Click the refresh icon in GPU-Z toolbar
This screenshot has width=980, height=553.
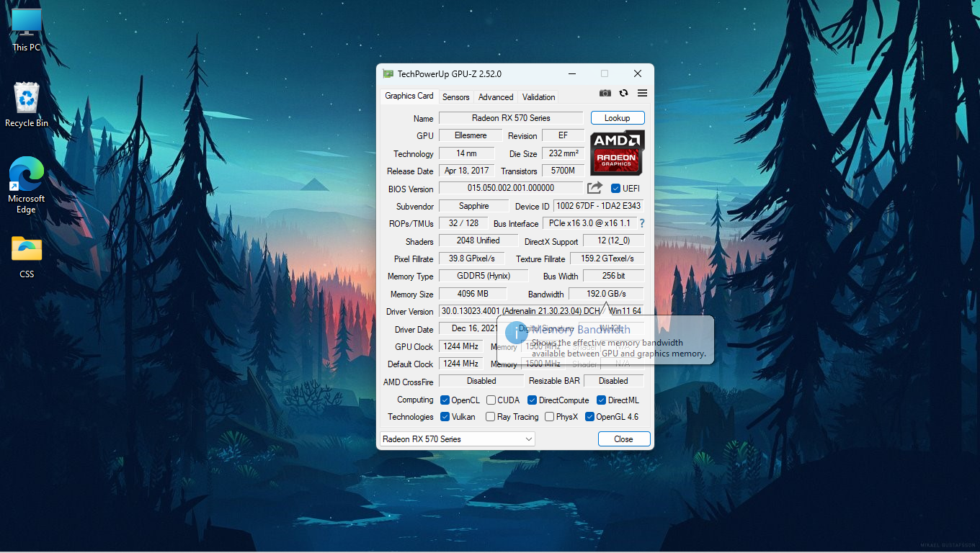623,94
